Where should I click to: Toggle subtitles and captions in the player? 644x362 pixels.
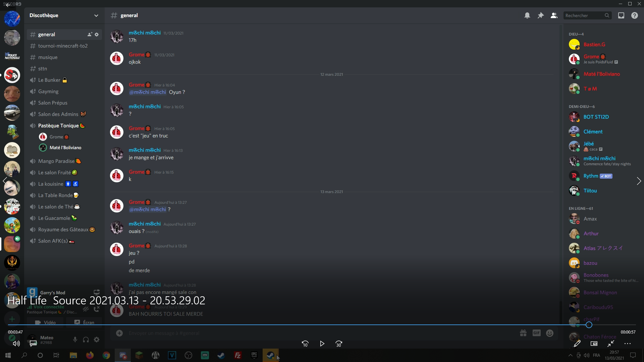[x=33, y=344]
